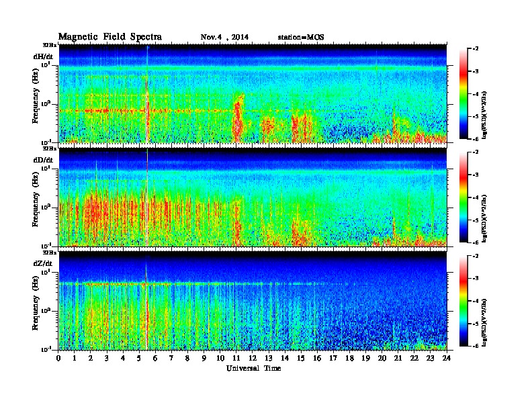Click hour 6 on the time axis

pos(156,358)
